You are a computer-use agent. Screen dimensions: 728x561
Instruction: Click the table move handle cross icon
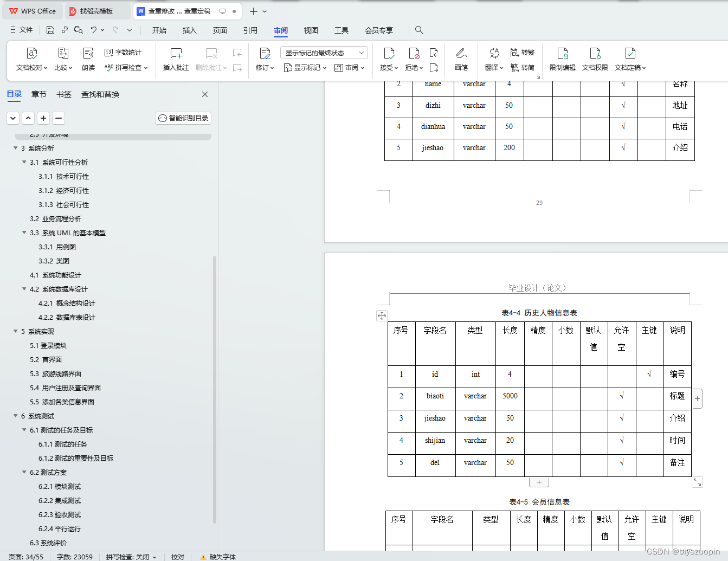tap(382, 315)
